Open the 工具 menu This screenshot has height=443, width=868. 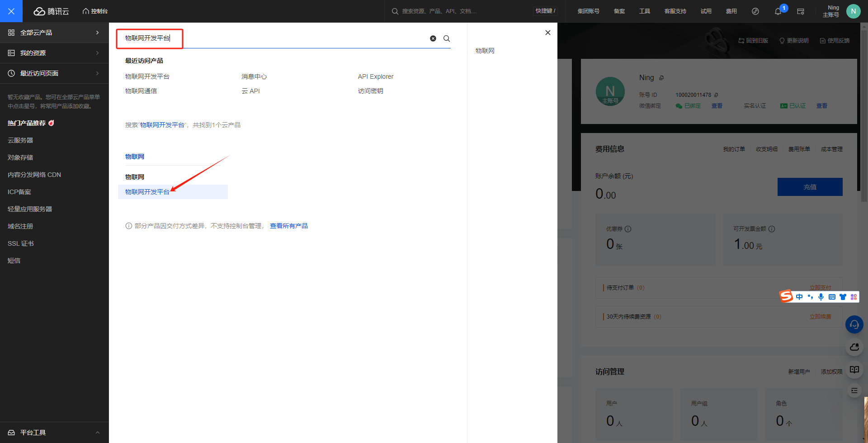(645, 11)
